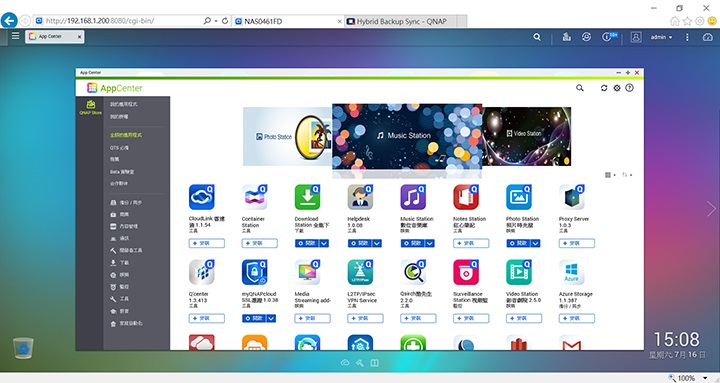
Task: Install the Container Station app
Action: pyautogui.click(x=259, y=243)
